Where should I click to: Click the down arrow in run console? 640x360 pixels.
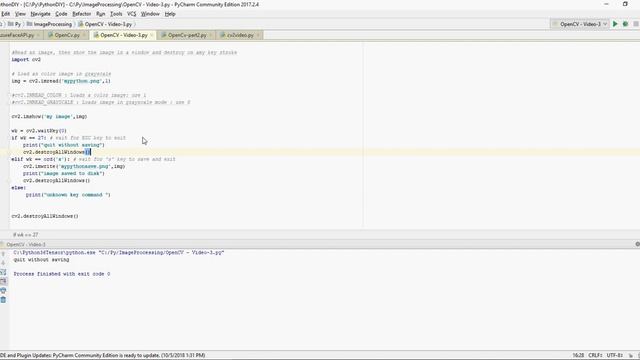3,263
